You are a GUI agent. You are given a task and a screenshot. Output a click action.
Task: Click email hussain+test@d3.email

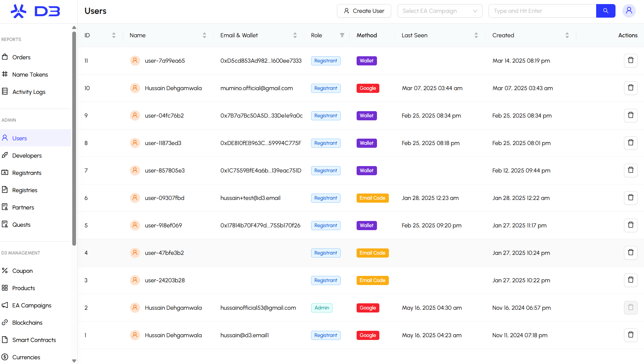coord(250,198)
